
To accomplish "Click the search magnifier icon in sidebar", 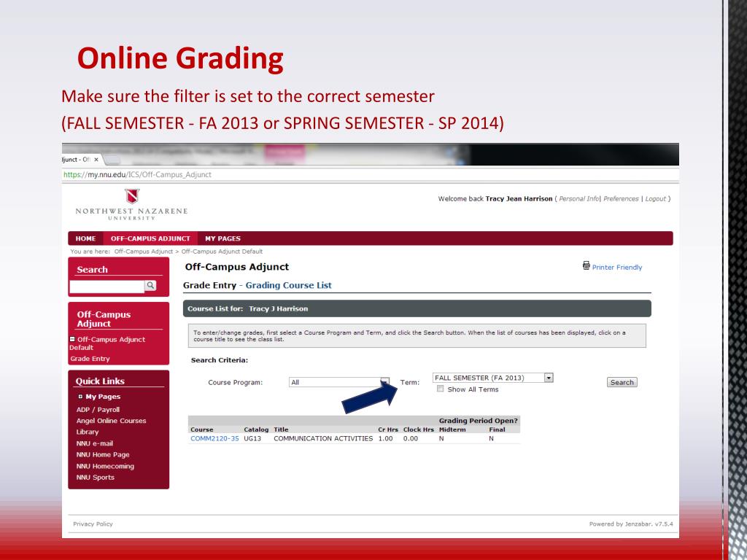I will click(x=150, y=285).
